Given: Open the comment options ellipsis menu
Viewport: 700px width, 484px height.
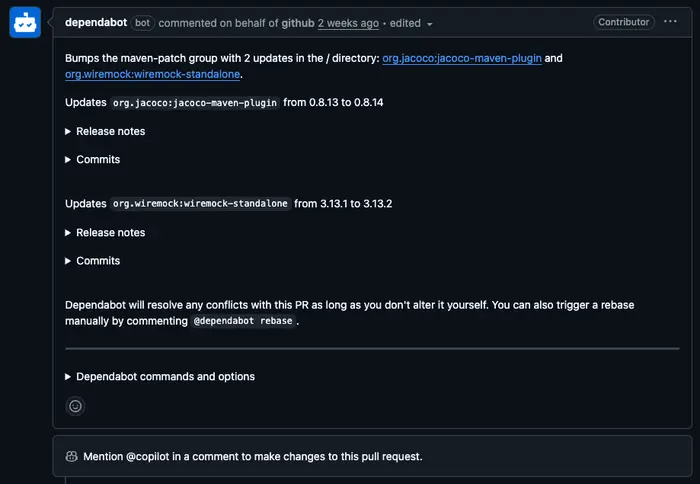Looking at the screenshot, I should pyautogui.click(x=670, y=22).
